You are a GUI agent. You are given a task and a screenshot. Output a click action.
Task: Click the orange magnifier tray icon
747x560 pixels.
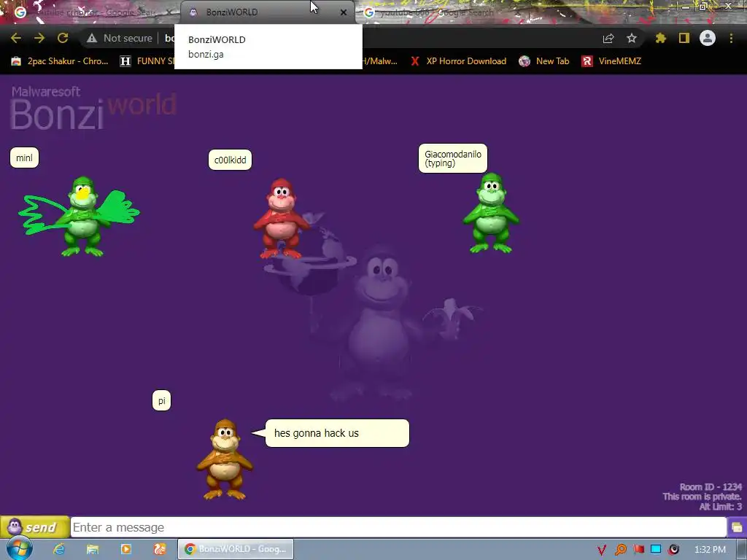click(620, 550)
